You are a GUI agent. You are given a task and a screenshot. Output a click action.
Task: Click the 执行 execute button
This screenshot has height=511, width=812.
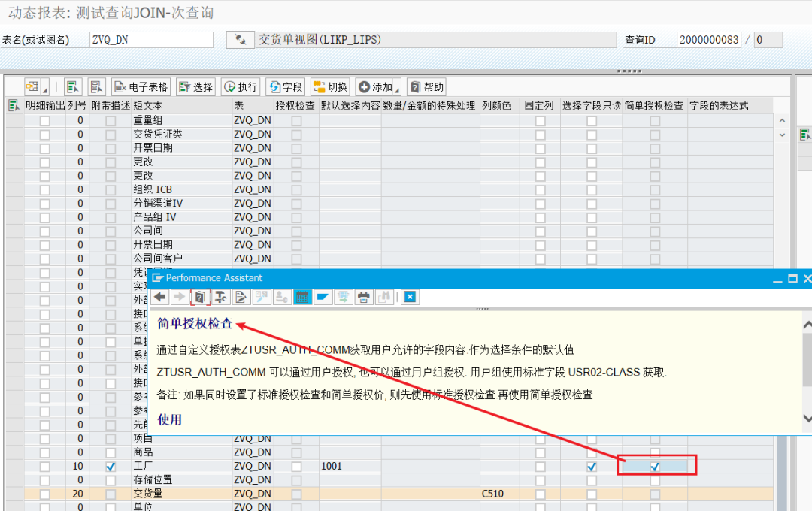(x=241, y=87)
